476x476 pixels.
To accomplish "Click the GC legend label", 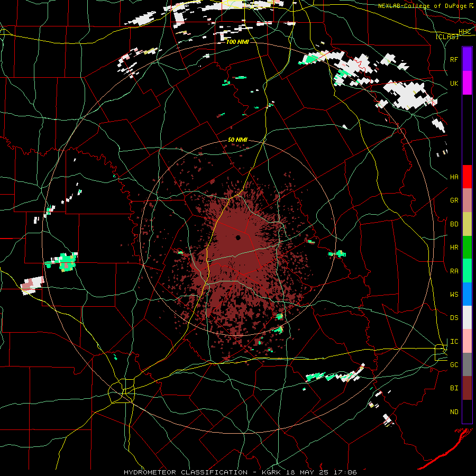I will pos(454,365).
